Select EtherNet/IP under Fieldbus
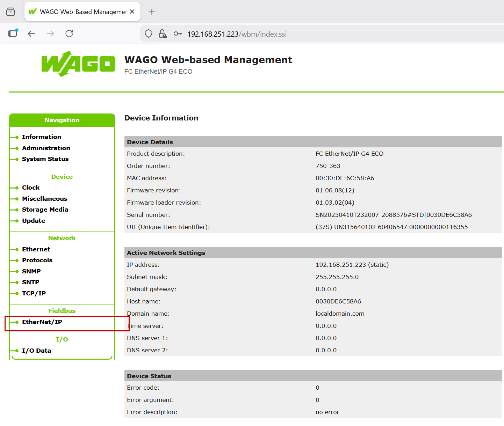Screen dimensions: 504x426 click(x=42, y=322)
